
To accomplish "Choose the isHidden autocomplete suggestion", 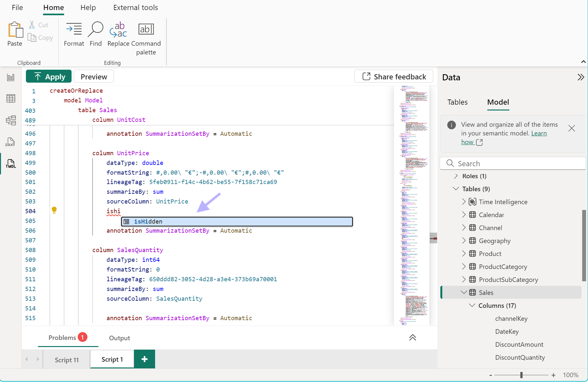I will coord(237,222).
